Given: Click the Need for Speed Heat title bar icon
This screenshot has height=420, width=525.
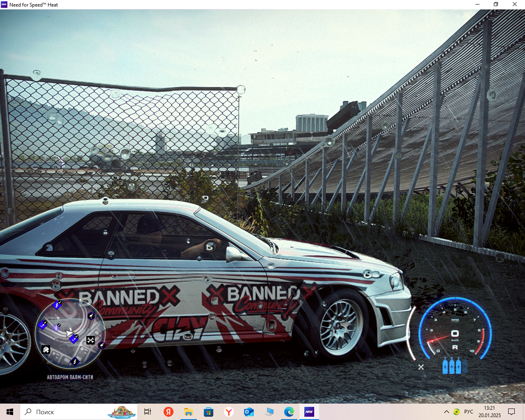Looking at the screenshot, I should tap(4, 5).
